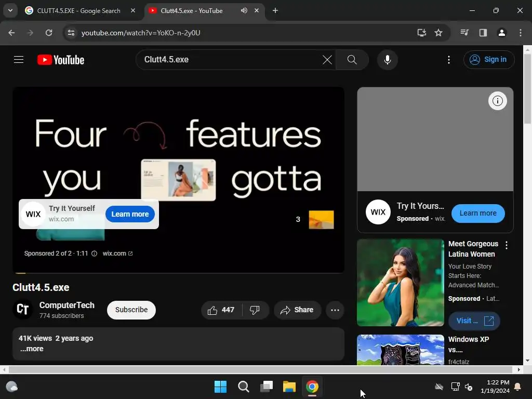The width and height of the screenshot is (532, 399).
Task: Switch to CLUTT4.5.EXE Google Search tab
Action: (79, 11)
